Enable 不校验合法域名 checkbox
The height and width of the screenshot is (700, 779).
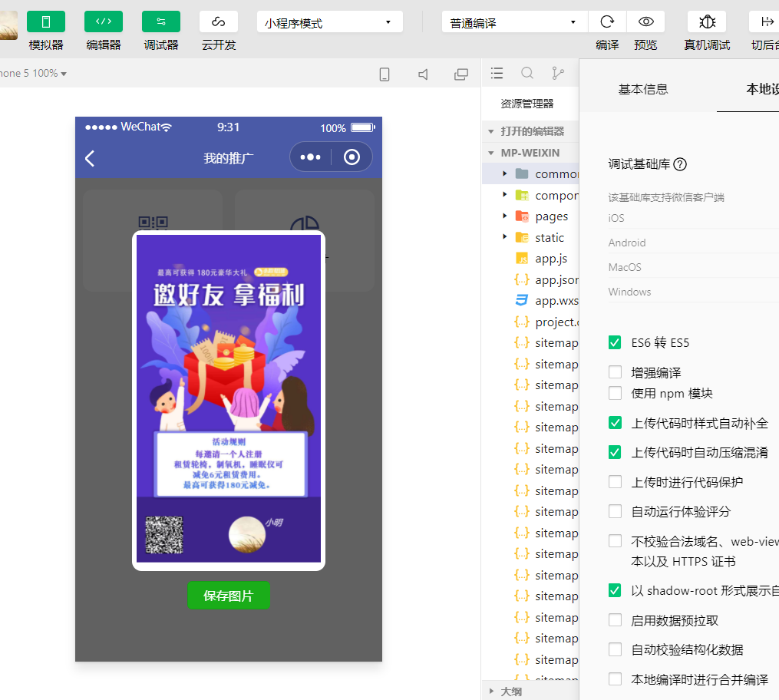(615, 541)
